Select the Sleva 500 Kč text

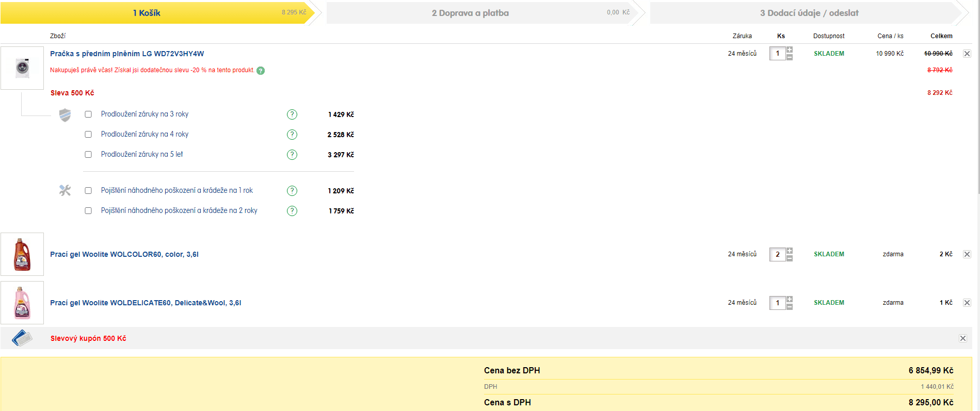tap(72, 93)
